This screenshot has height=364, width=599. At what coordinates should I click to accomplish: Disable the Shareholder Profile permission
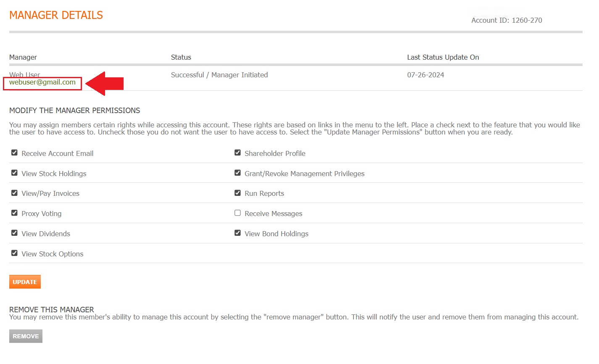(237, 153)
